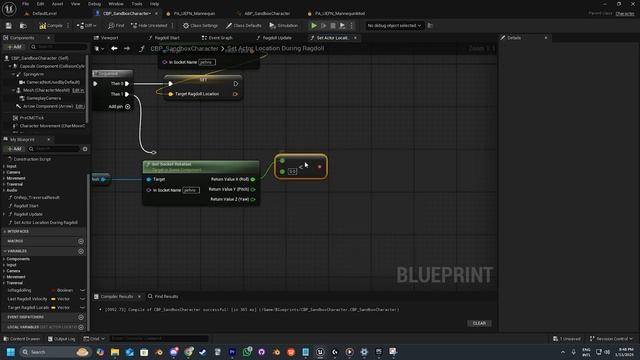Clear the compiler results log

click(479, 323)
